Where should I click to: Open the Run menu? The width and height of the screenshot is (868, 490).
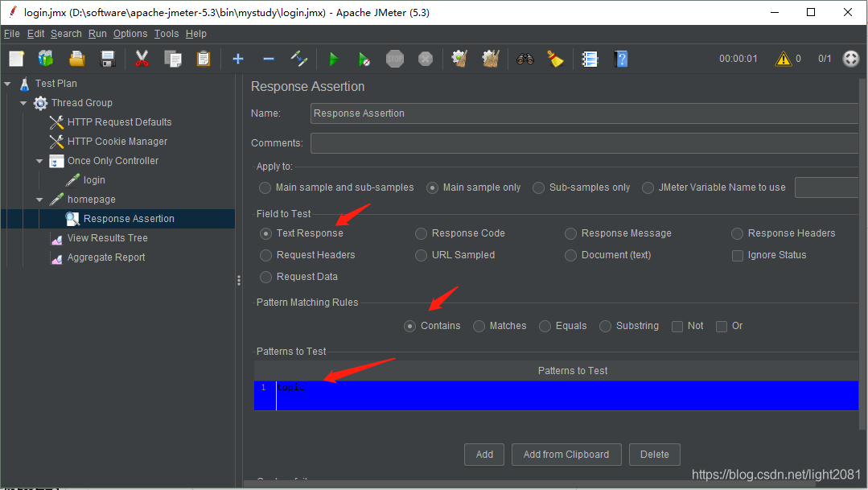[x=97, y=34]
